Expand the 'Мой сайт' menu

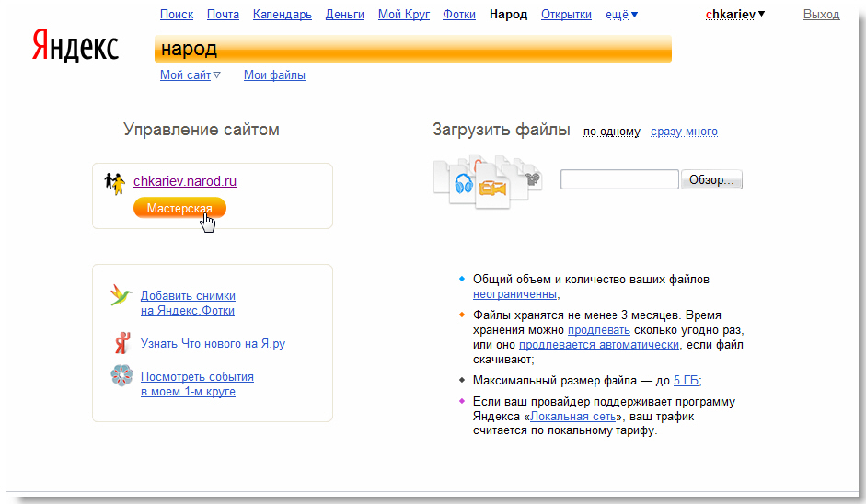pyautogui.click(x=190, y=75)
